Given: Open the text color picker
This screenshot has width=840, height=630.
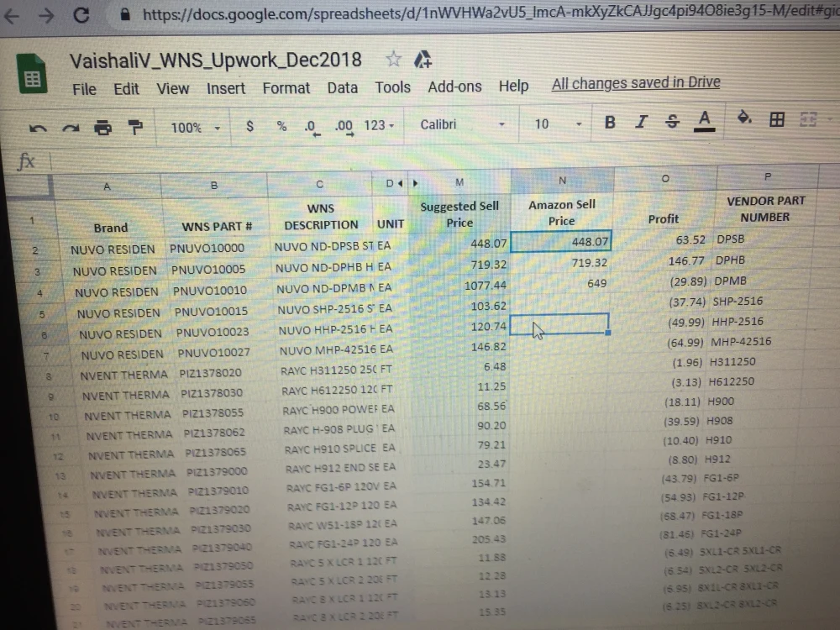Looking at the screenshot, I should [x=705, y=120].
